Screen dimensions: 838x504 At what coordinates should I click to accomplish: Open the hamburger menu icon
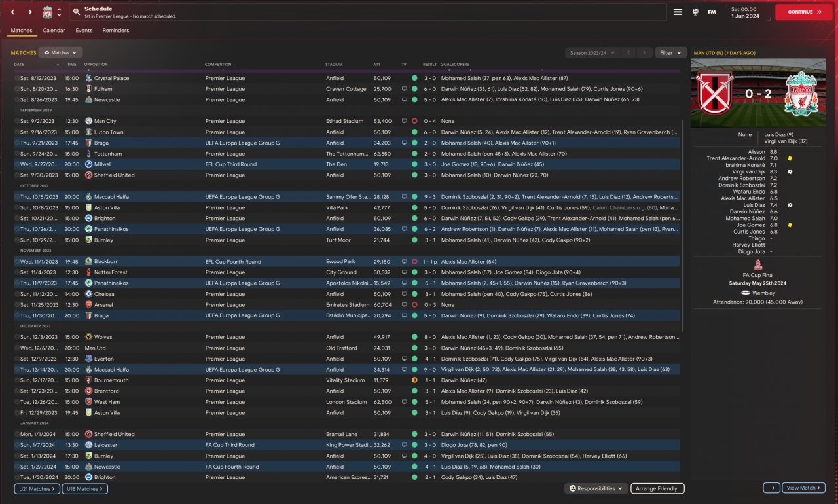(x=678, y=12)
